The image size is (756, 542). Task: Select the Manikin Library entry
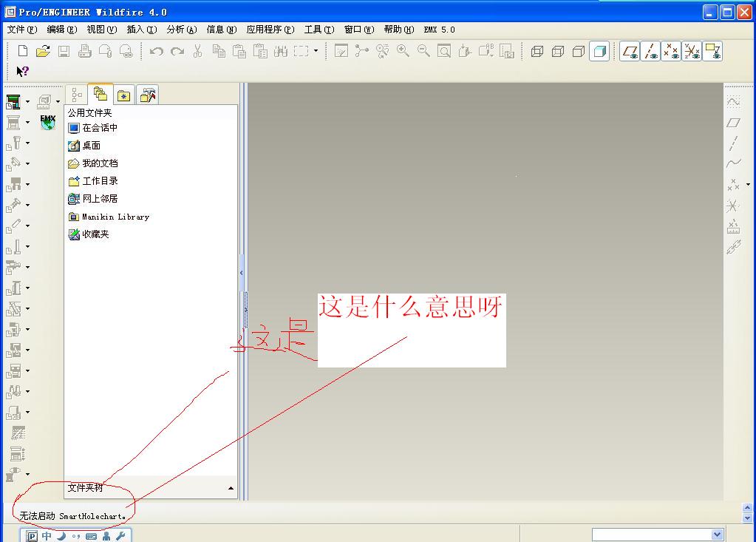109,217
